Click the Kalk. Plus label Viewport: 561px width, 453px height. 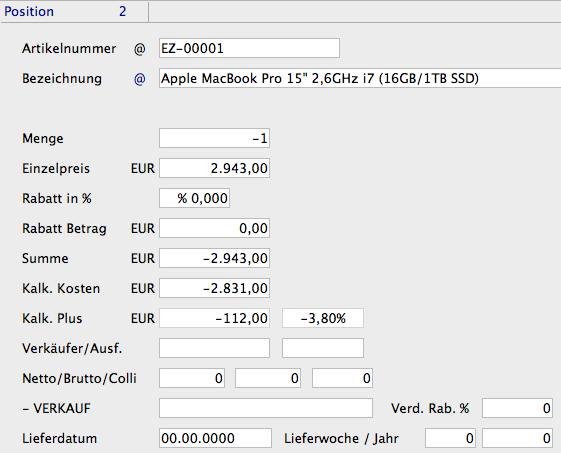[52, 318]
